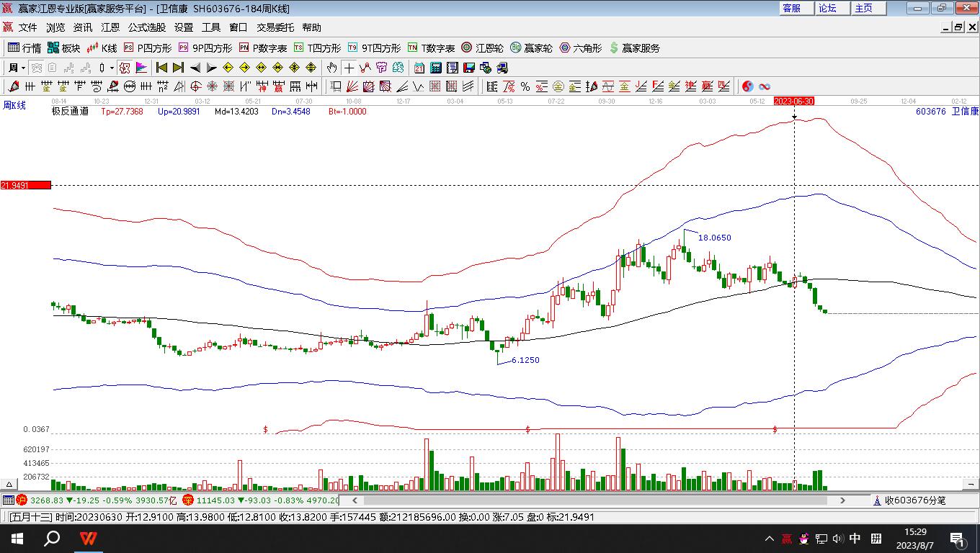Click the calendar icon in toolbar
980x553 pixels.
[419, 68]
